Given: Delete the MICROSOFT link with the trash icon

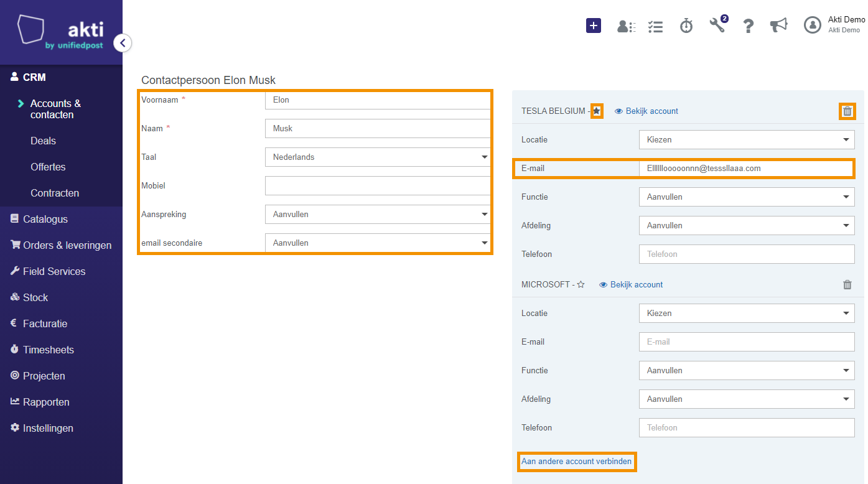Looking at the screenshot, I should [x=847, y=285].
